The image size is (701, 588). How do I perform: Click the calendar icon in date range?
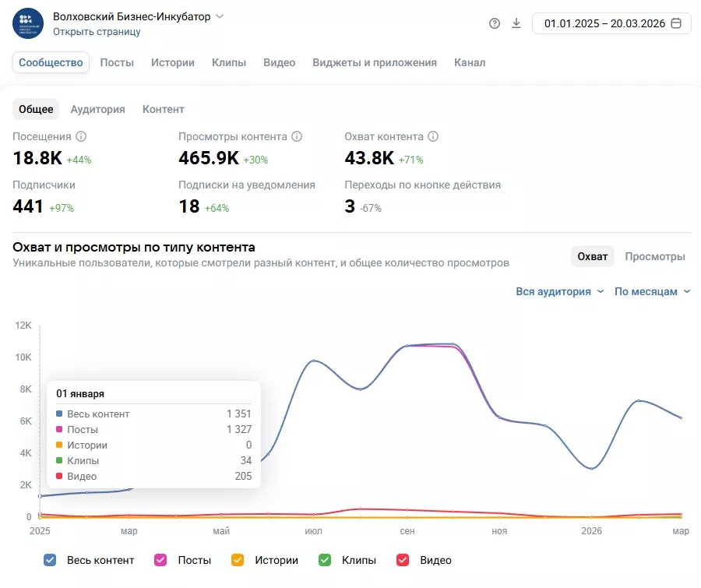coord(675,23)
